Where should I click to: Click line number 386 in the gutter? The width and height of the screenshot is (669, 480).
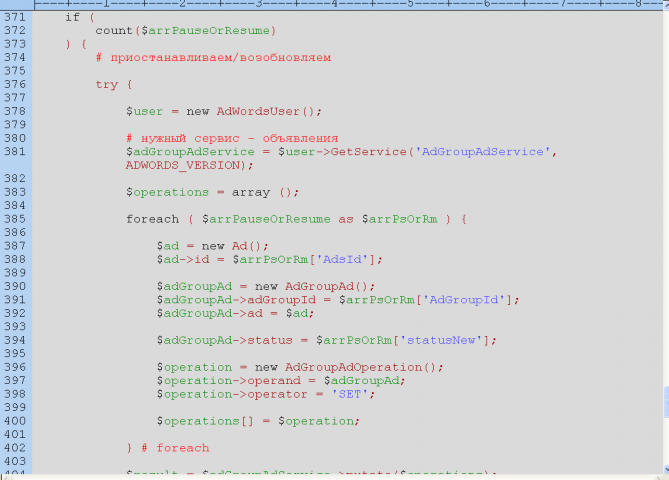point(15,233)
